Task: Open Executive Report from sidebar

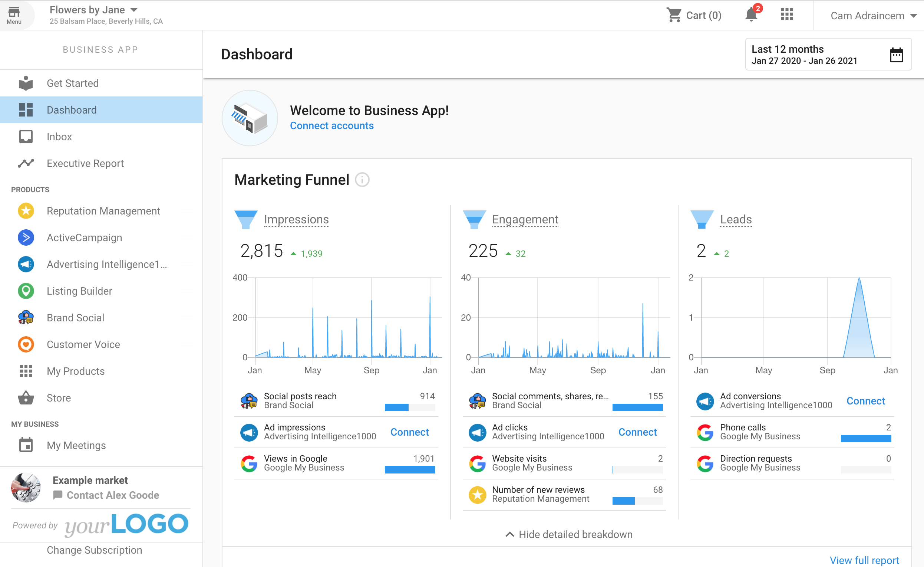Action: click(101, 163)
